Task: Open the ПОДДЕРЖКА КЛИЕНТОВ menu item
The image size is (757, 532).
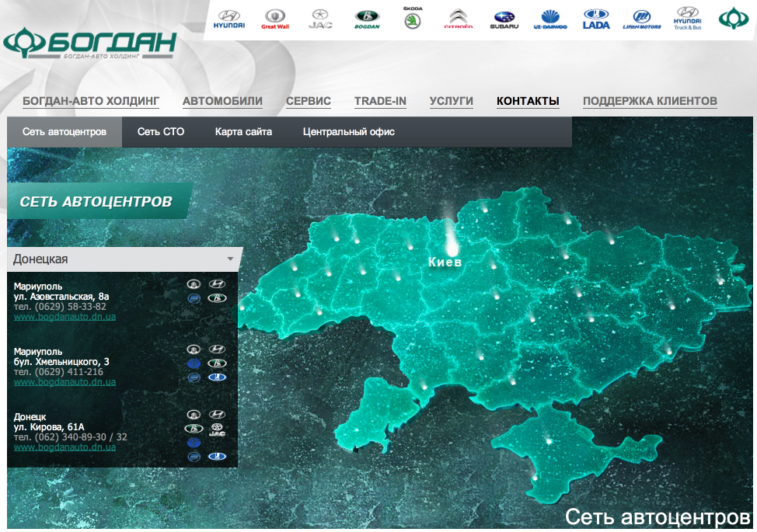Action: (x=650, y=101)
